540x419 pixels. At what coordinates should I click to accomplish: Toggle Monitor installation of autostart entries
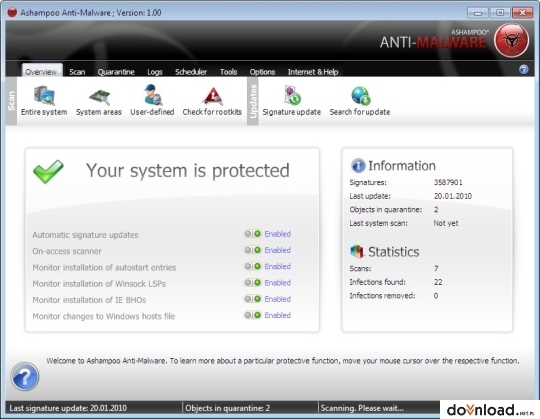(x=252, y=266)
